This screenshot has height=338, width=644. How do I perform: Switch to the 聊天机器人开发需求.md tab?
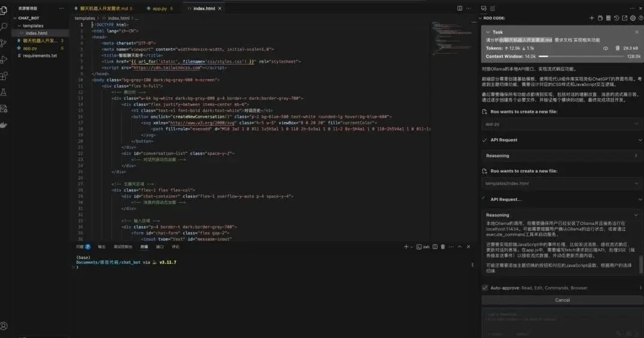[x=104, y=8]
